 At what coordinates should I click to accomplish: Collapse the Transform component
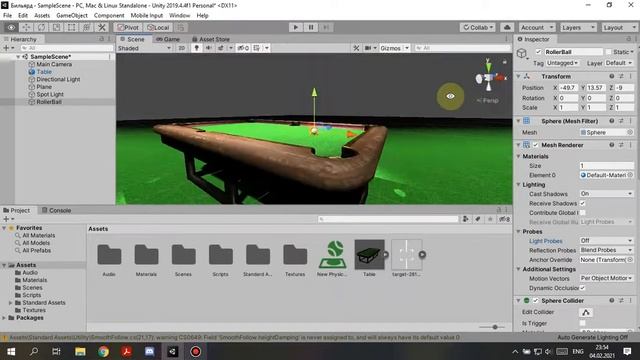click(518, 76)
